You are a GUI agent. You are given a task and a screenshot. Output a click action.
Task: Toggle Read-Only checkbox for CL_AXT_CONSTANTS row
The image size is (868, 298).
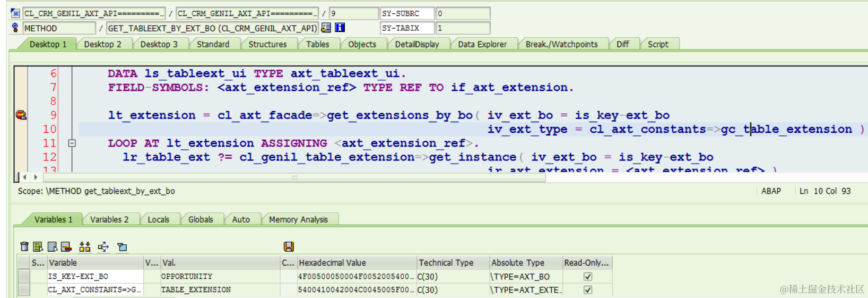[588, 290]
